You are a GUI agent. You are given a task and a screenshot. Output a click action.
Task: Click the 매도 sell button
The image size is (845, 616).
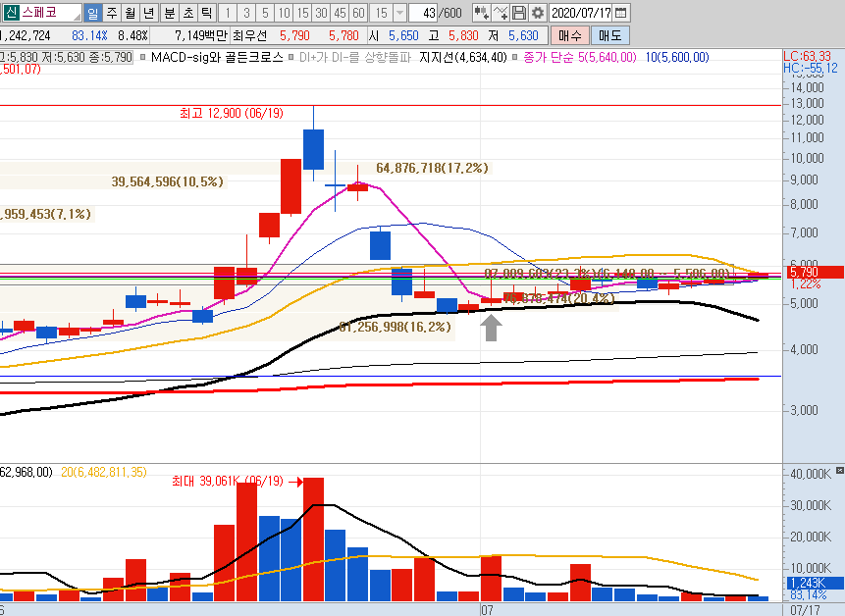pyautogui.click(x=610, y=36)
